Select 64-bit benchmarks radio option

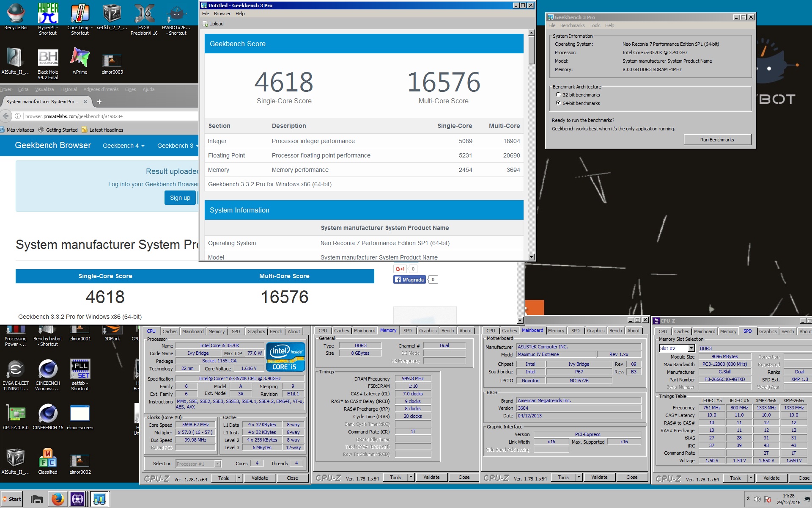tap(558, 103)
